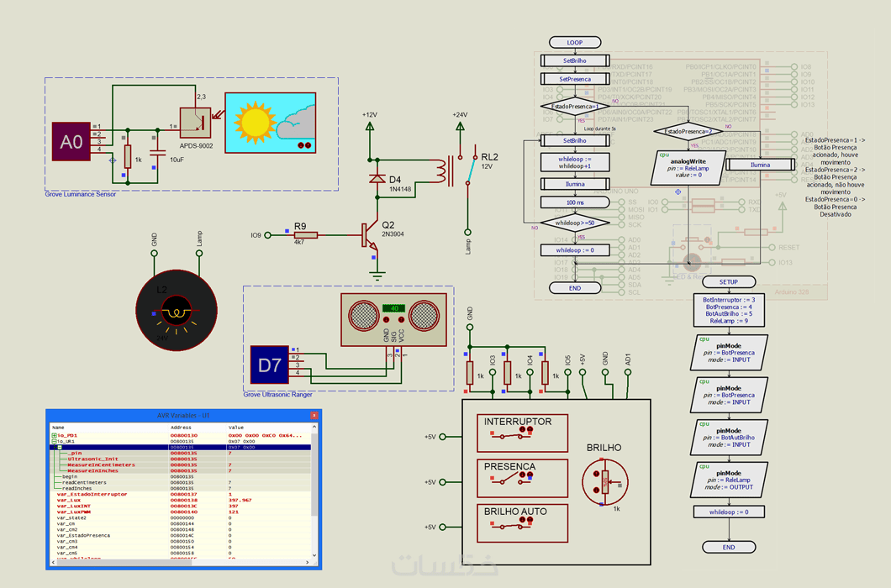The width and height of the screenshot is (891, 588).
Task: Click the Value column header
Action: tap(236, 428)
